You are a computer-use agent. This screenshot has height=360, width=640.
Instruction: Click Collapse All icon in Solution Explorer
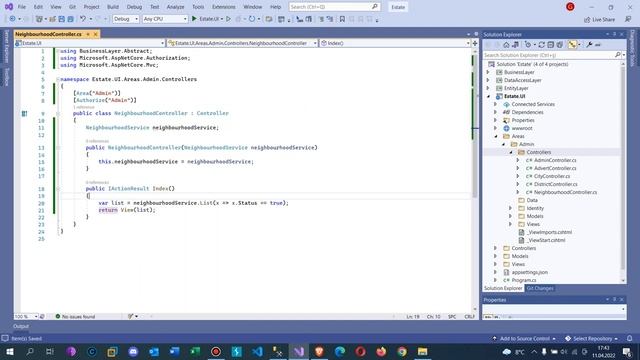point(551,45)
